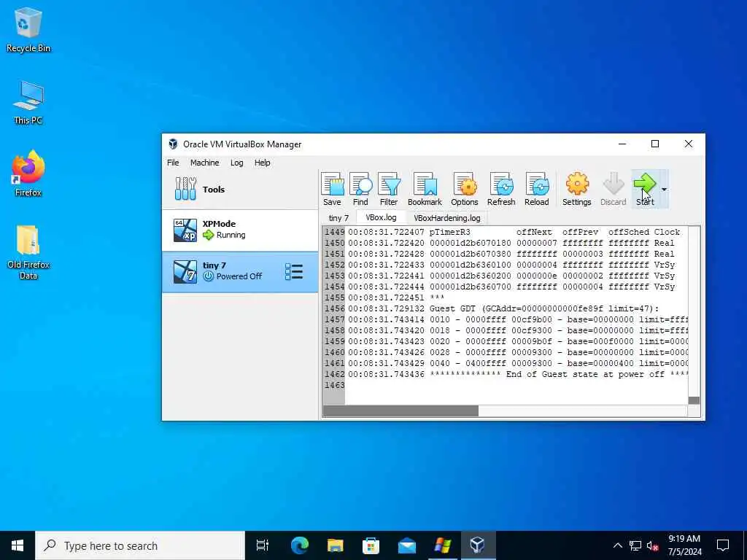Image resolution: width=747 pixels, height=560 pixels.
Task: Click the vertical scrollbar thumb in log viewer
Action: pos(694,400)
